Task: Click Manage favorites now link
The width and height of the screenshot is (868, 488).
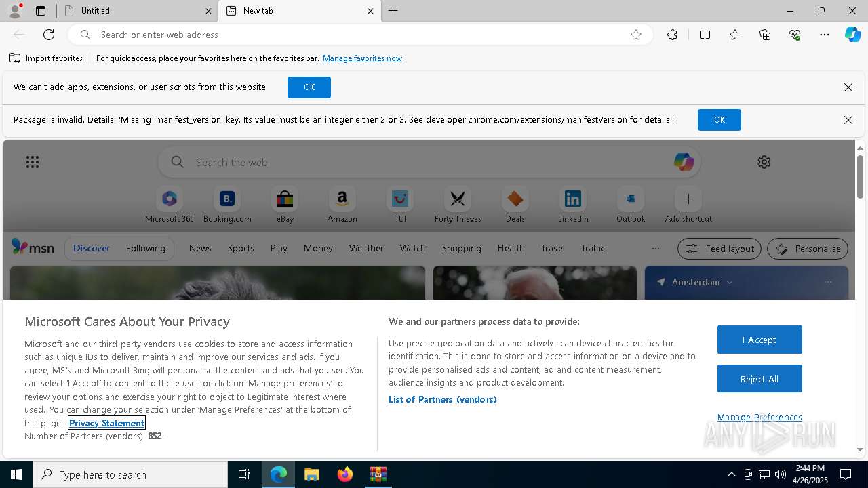Action: click(x=362, y=58)
